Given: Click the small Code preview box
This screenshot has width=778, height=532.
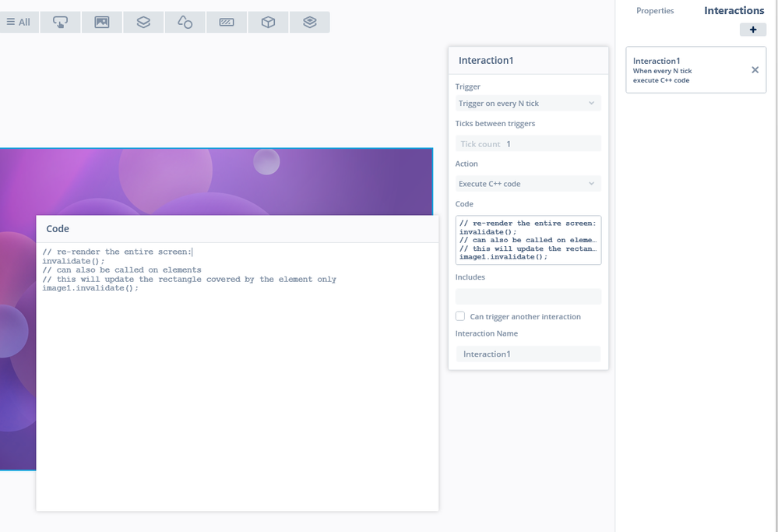Looking at the screenshot, I should 528,240.
